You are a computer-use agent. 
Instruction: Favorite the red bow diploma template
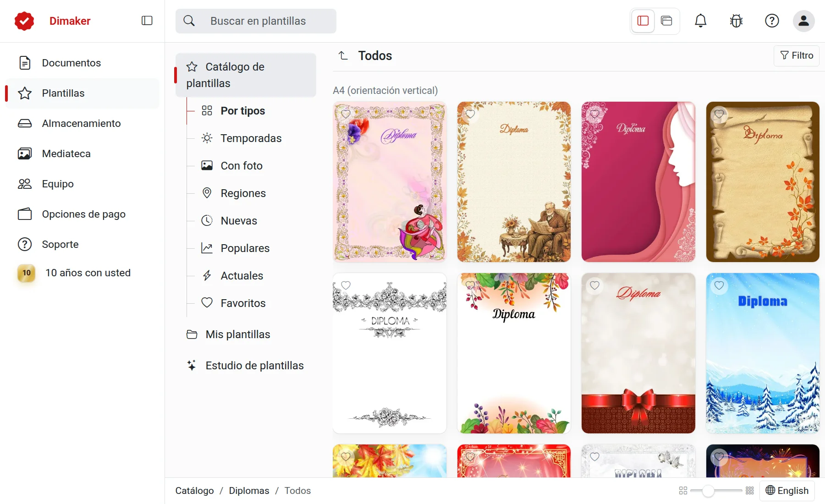coord(594,285)
